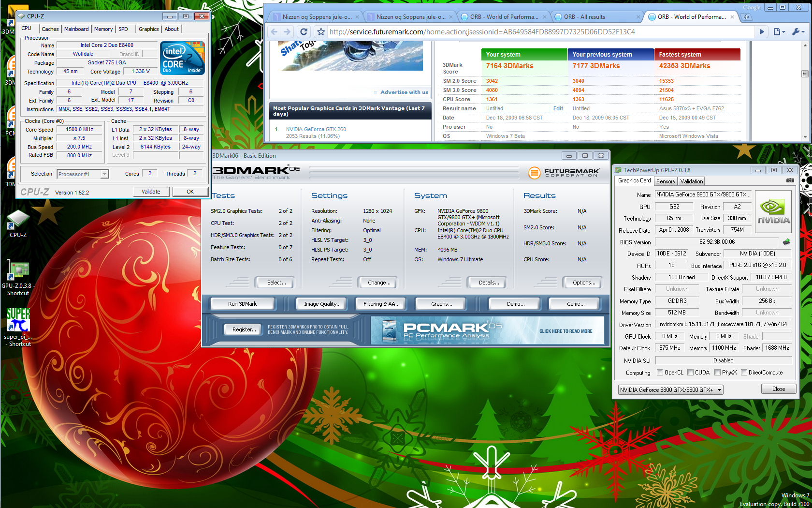
Task: Open the browser wrench settings menu
Action: tap(798, 32)
